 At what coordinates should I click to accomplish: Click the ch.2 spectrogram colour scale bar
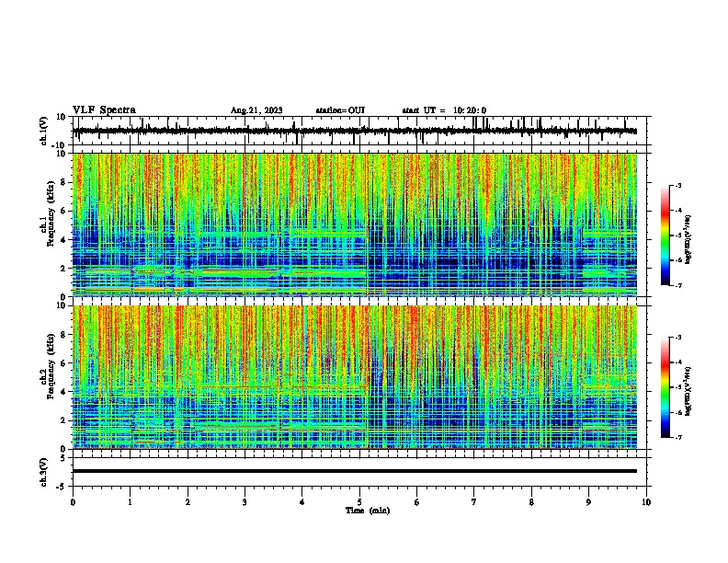[x=665, y=387]
